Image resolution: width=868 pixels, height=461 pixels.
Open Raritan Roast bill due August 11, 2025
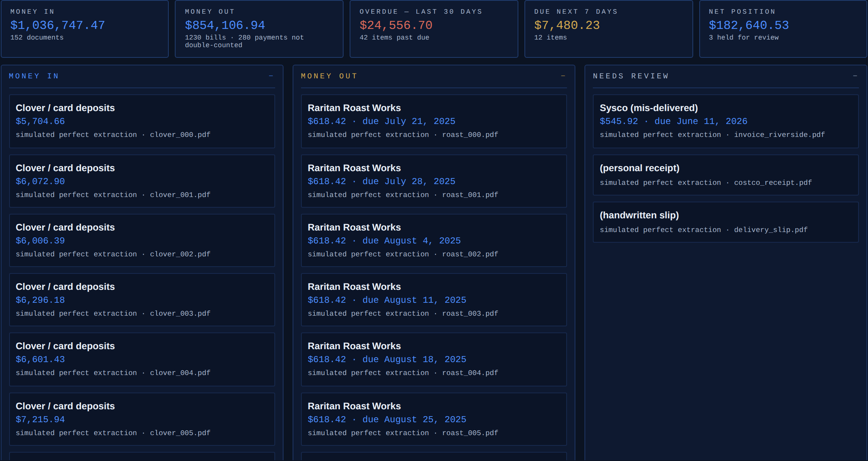click(434, 300)
